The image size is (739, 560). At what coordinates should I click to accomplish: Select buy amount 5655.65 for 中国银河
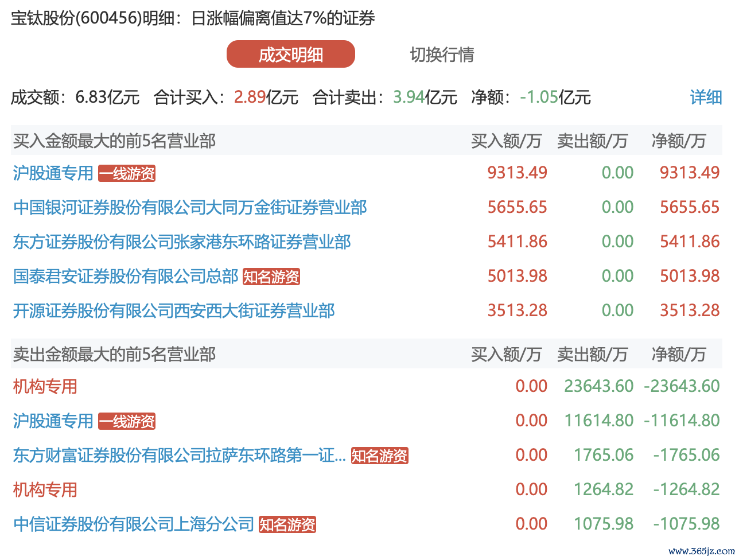point(518,207)
